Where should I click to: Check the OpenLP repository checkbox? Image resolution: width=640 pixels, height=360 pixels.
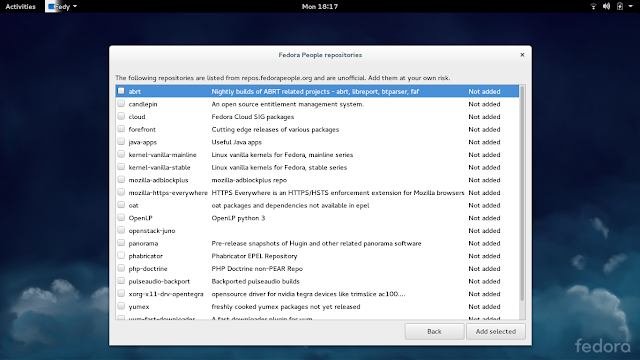click(121, 218)
